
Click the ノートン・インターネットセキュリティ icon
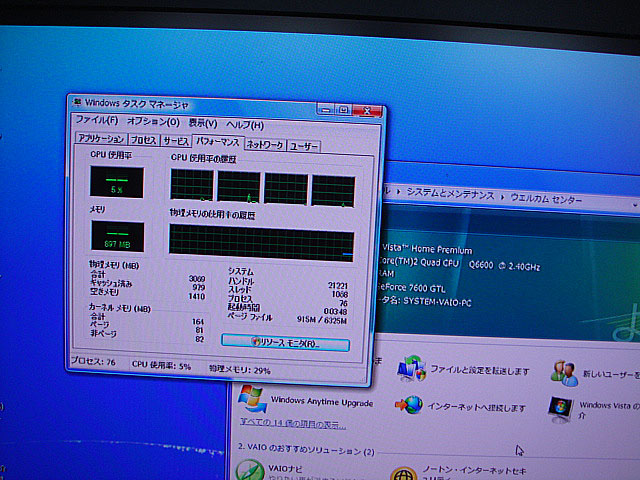[403, 473]
